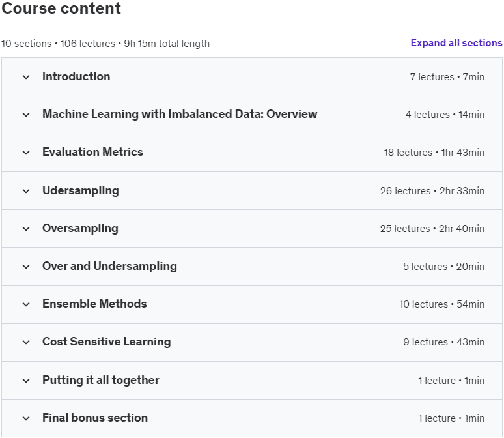Expand the Ensemble Methods section chevron
504x438 pixels.
tap(26, 305)
